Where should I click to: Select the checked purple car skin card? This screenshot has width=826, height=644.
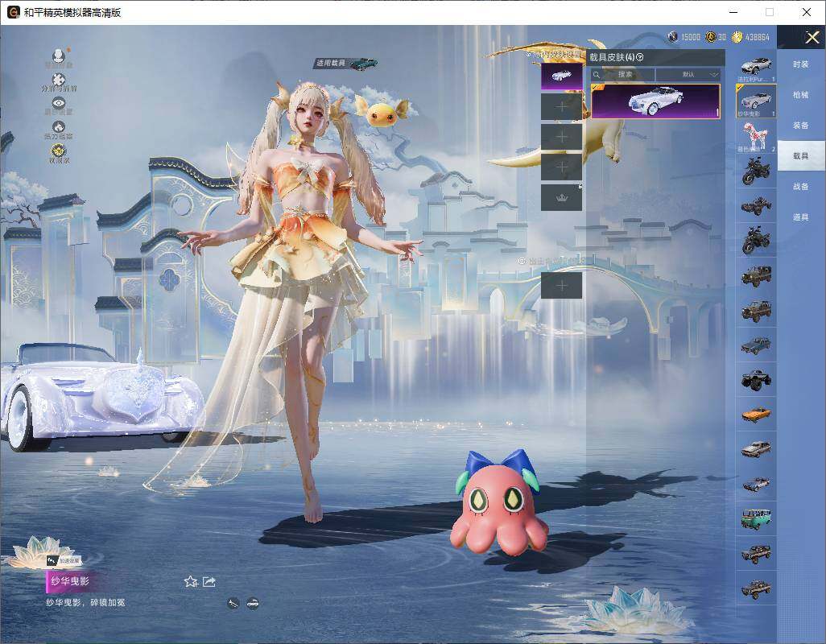tap(655, 101)
